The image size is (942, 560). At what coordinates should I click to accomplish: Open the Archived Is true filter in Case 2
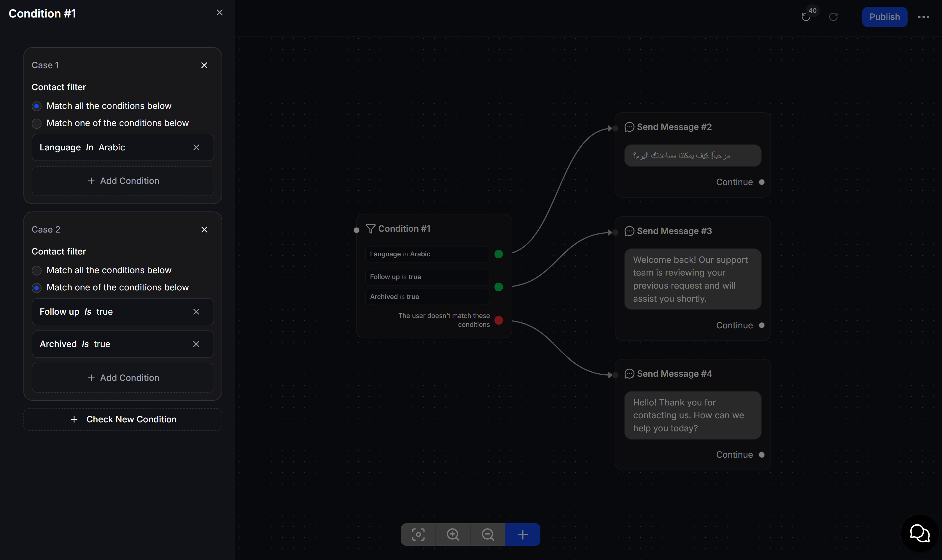click(x=123, y=344)
